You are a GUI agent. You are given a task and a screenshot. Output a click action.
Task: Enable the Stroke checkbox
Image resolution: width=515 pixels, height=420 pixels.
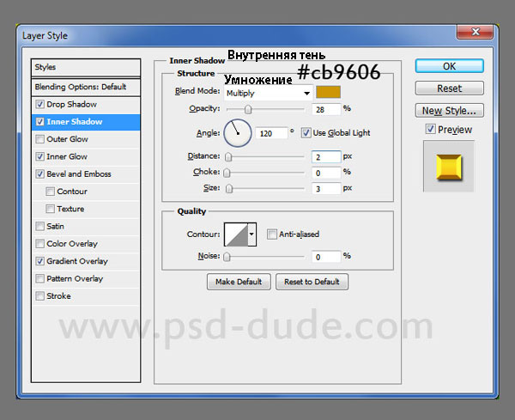click(x=39, y=295)
